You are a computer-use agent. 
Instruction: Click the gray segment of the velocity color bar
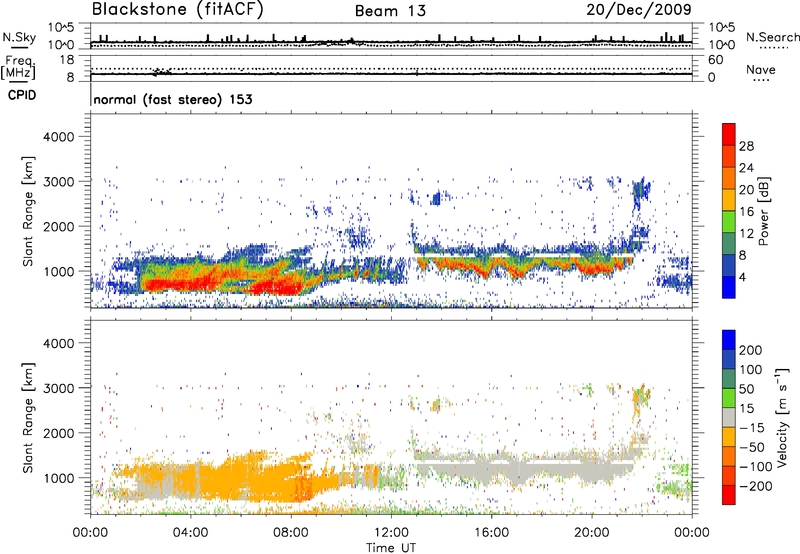click(x=729, y=417)
